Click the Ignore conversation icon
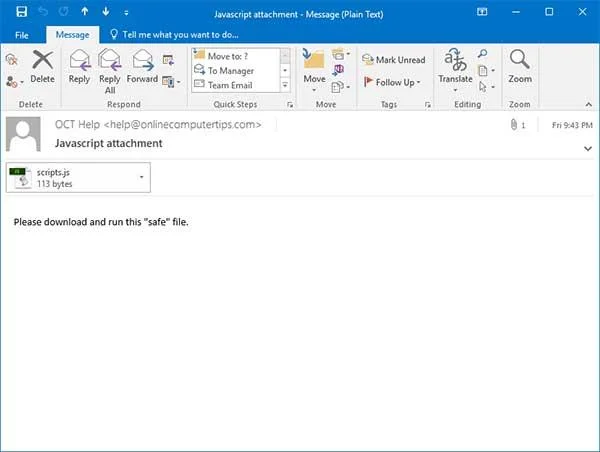This screenshot has height=452, width=600. tap(12, 59)
